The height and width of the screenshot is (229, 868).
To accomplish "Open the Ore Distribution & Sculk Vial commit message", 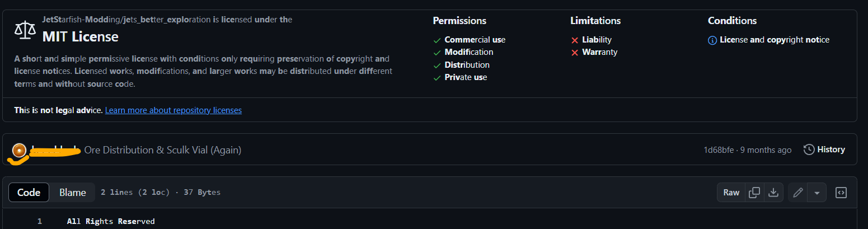I will point(163,150).
